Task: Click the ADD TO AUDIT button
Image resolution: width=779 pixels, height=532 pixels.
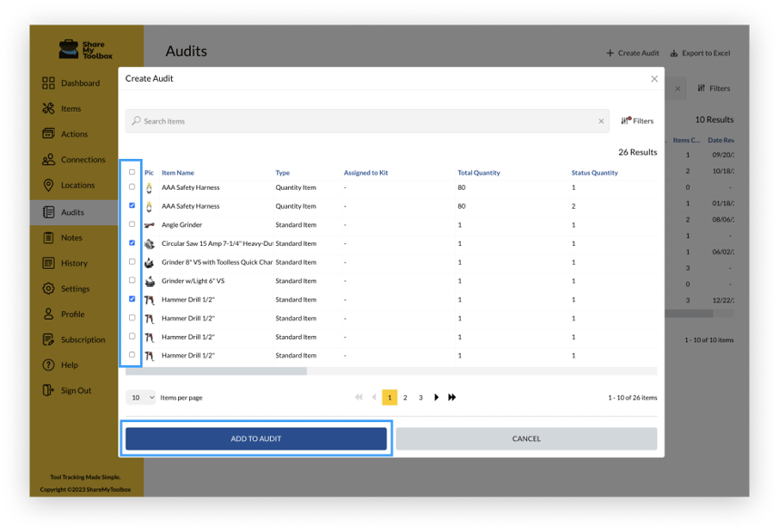Action: [257, 438]
